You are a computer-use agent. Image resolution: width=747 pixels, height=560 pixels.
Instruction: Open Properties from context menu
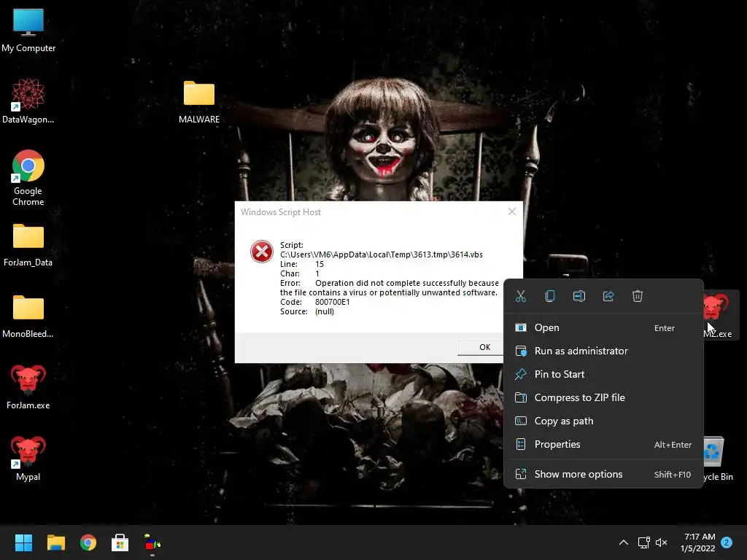coord(603,444)
